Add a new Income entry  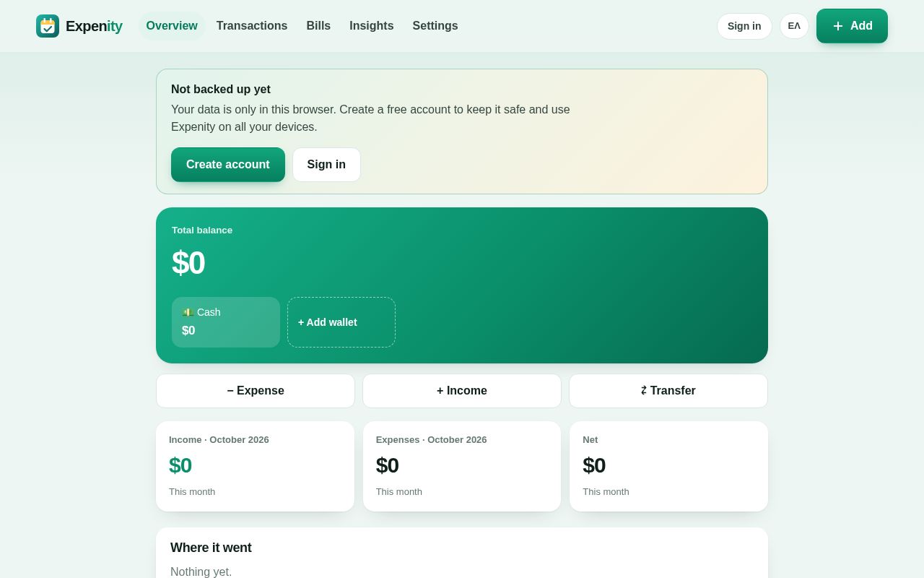click(462, 391)
